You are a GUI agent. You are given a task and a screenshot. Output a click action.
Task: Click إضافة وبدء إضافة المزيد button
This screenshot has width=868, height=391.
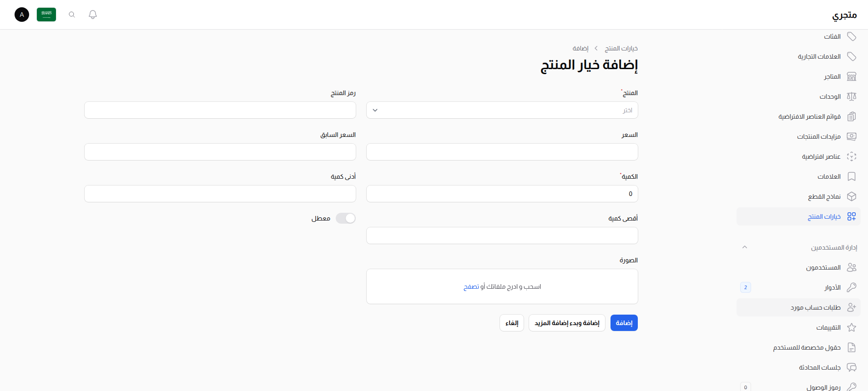pos(567,323)
